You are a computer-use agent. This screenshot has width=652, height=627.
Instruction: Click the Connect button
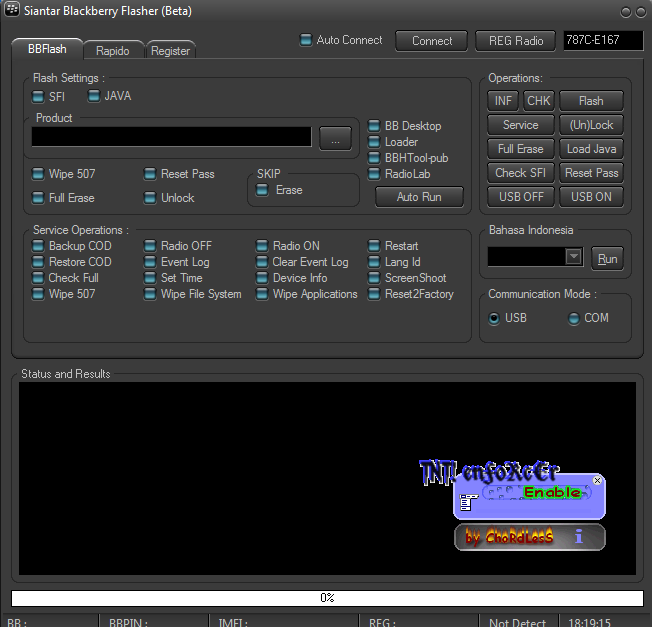tap(432, 41)
